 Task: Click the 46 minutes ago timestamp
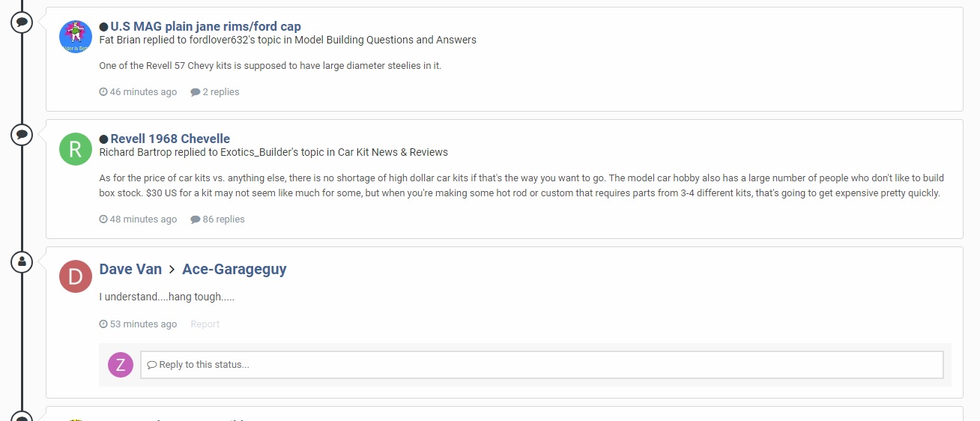click(138, 92)
